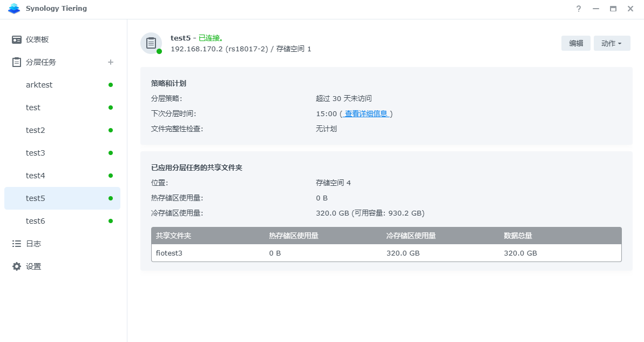Click the green status dot next to test4
644x342 pixels.
click(111, 176)
